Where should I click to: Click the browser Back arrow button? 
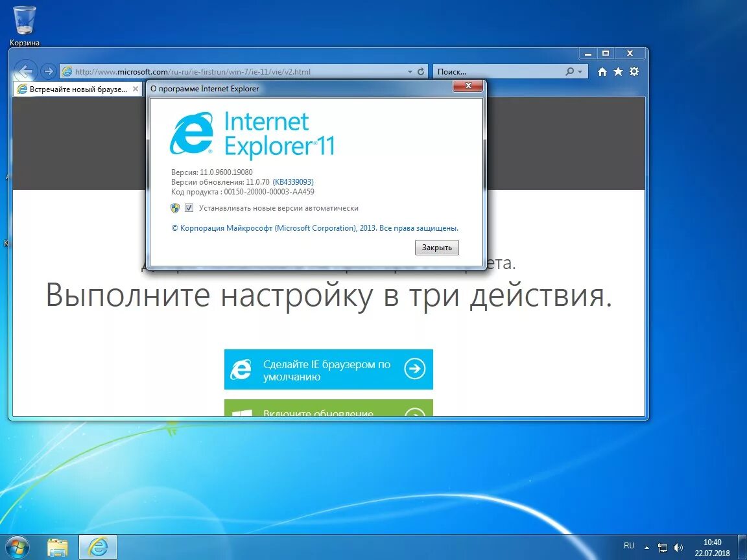[26, 71]
